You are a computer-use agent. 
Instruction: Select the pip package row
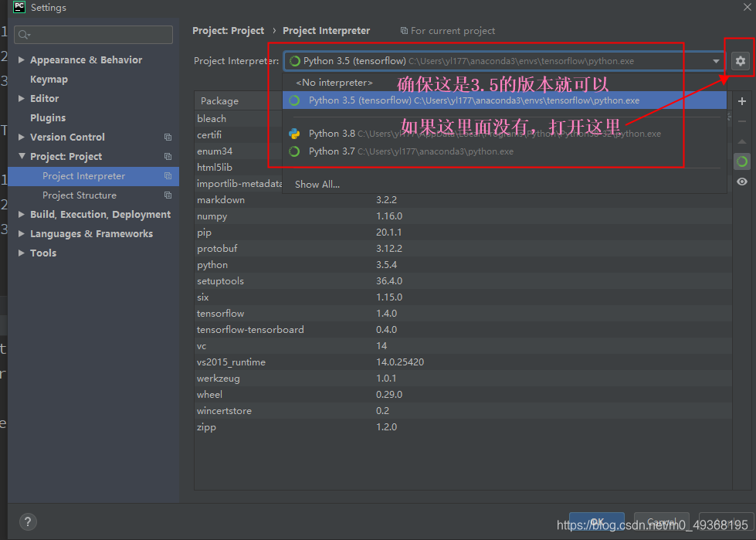coord(463,233)
